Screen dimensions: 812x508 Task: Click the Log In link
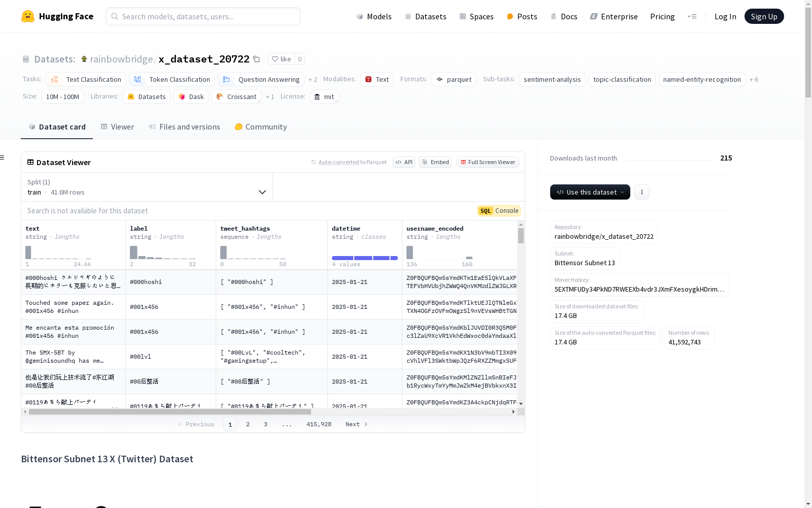click(725, 16)
